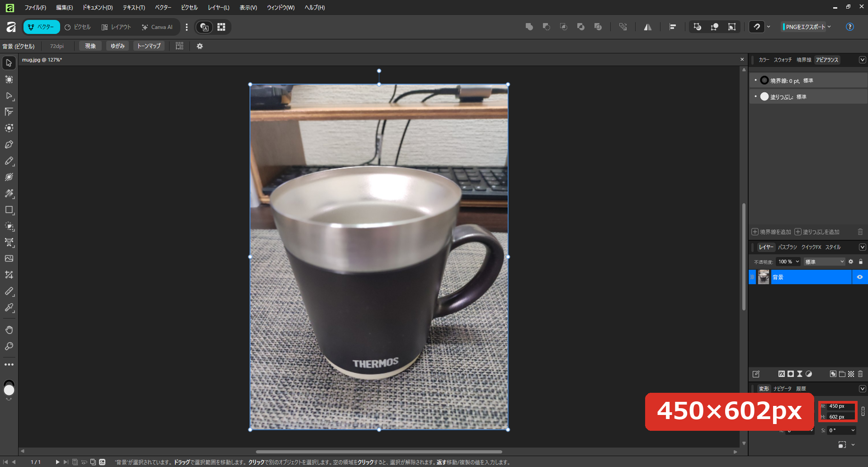Open the help question mark icon
This screenshot has width=868, height=467.
[x=850, y=27]
